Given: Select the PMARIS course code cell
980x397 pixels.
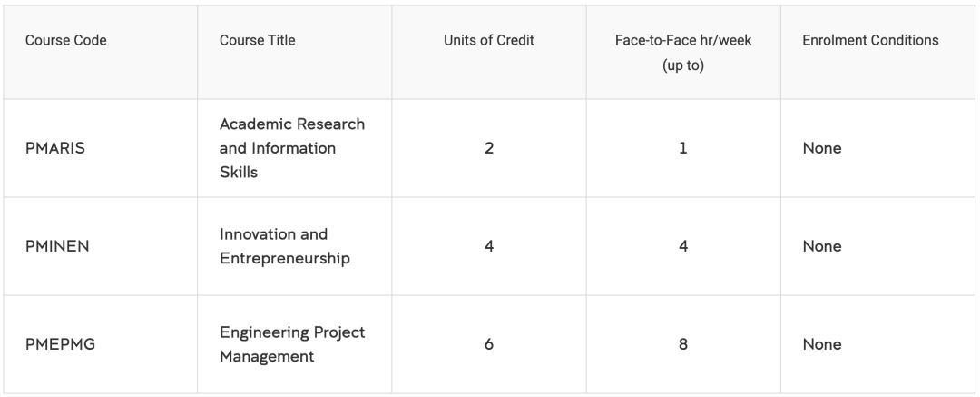Looking at the screenshot, I should pos(55,148).
